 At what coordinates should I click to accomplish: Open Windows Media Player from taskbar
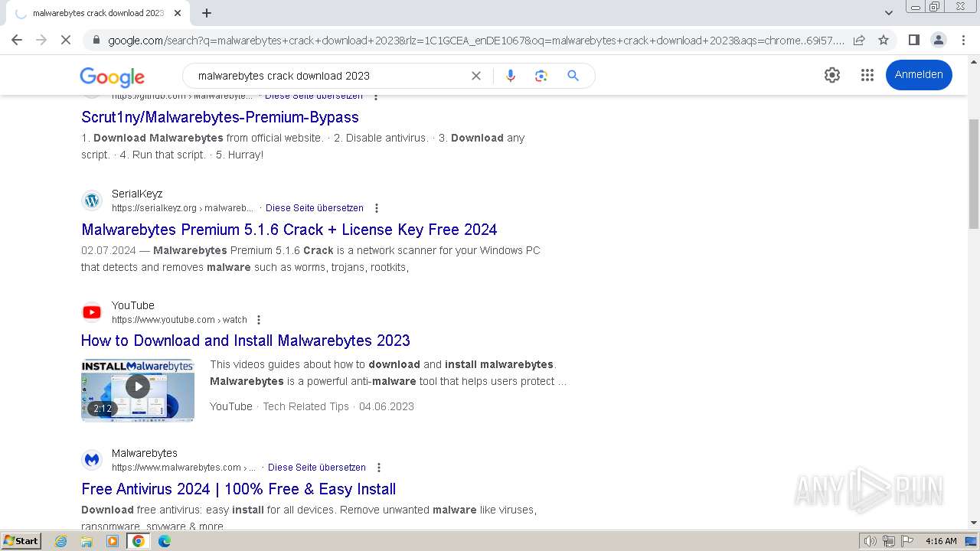pyautogui.click(x=113, y=541)
